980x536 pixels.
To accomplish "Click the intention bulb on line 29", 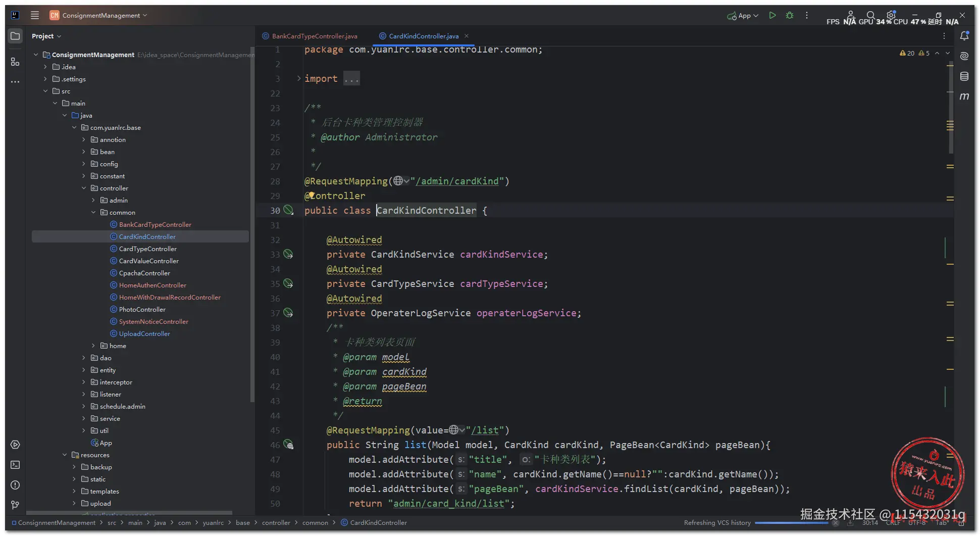I will (x=312, y=195).
